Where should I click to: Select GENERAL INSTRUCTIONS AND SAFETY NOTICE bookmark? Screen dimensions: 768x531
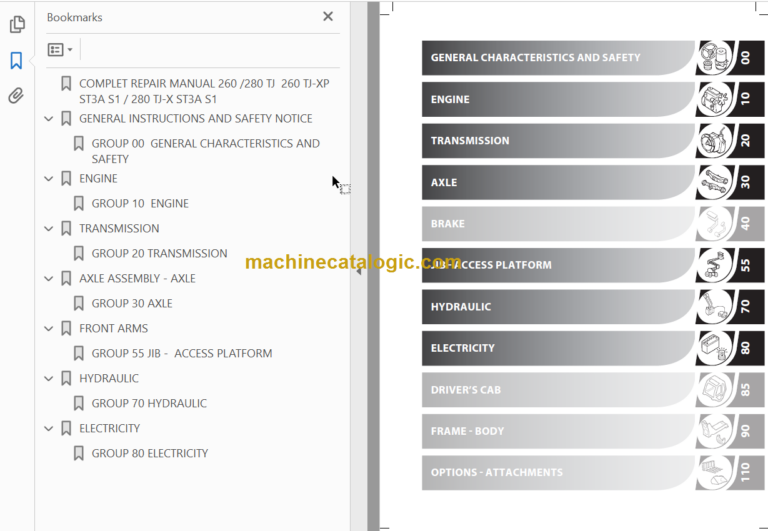tap(195, 119)
